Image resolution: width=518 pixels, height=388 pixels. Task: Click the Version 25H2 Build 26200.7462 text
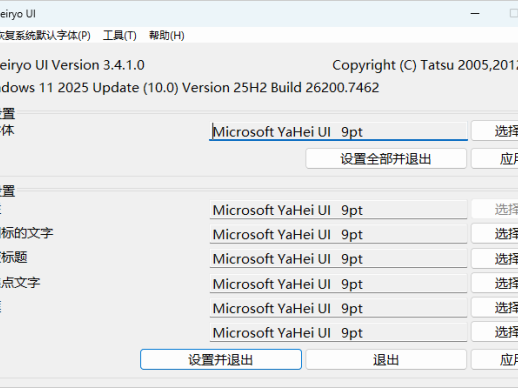[x=281, y=88]
